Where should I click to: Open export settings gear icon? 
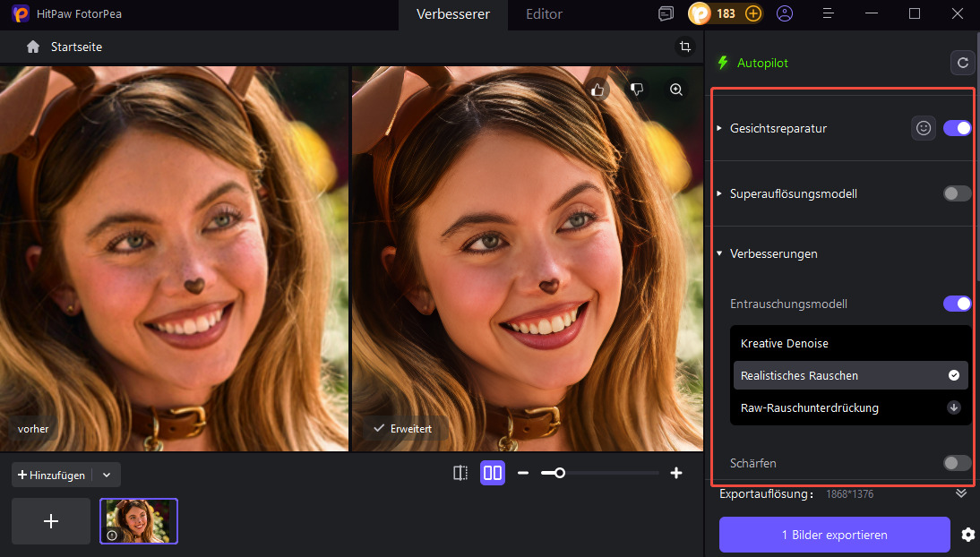coord(967,535)
